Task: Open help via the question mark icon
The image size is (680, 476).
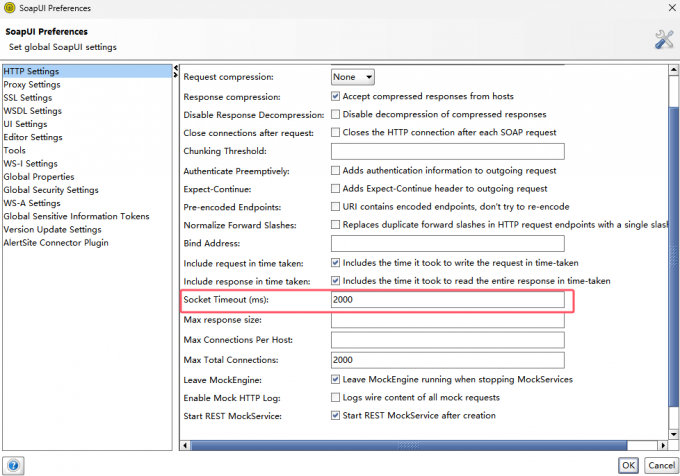Action: point(13,466)
